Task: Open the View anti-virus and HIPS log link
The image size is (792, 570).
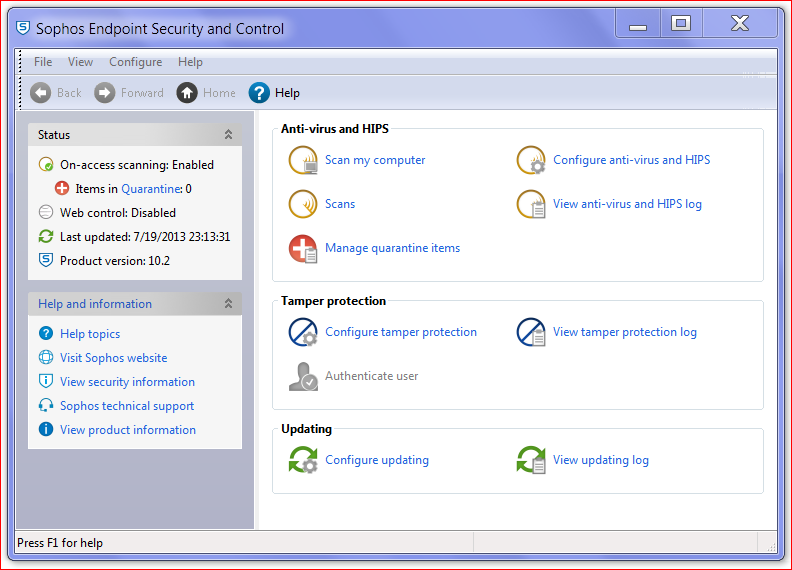Action: point(627,204)
